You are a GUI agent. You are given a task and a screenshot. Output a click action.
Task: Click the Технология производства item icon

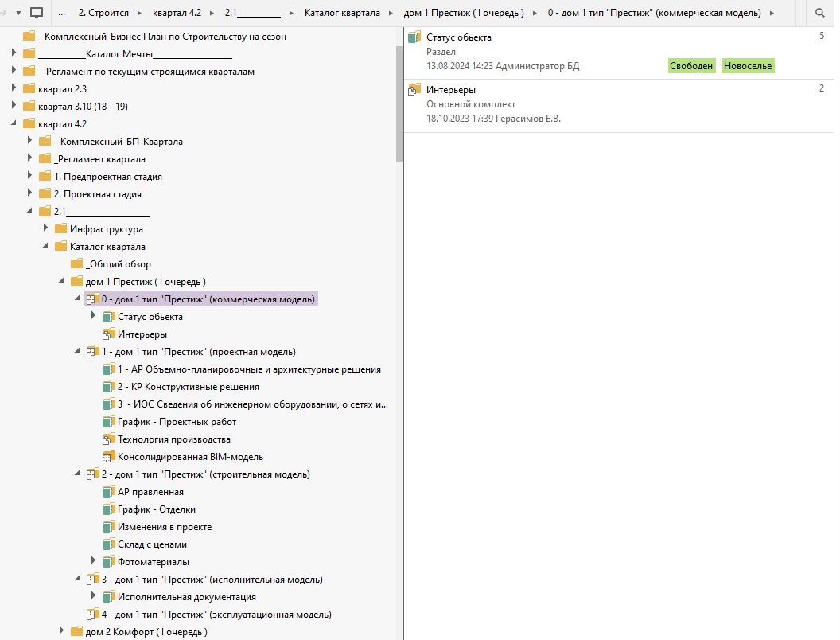point(109,439)
